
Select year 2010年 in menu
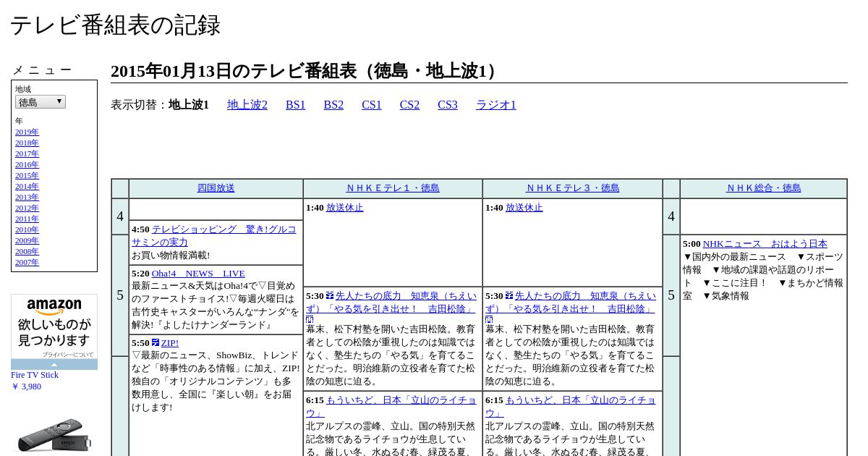click(27, 229)
